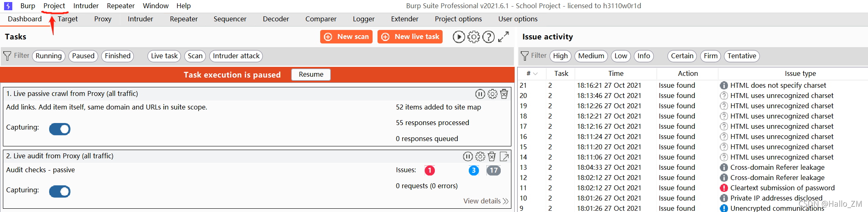Click plus icon on New live task button
This screenshot has height=212, width=868.
(385, 37)
